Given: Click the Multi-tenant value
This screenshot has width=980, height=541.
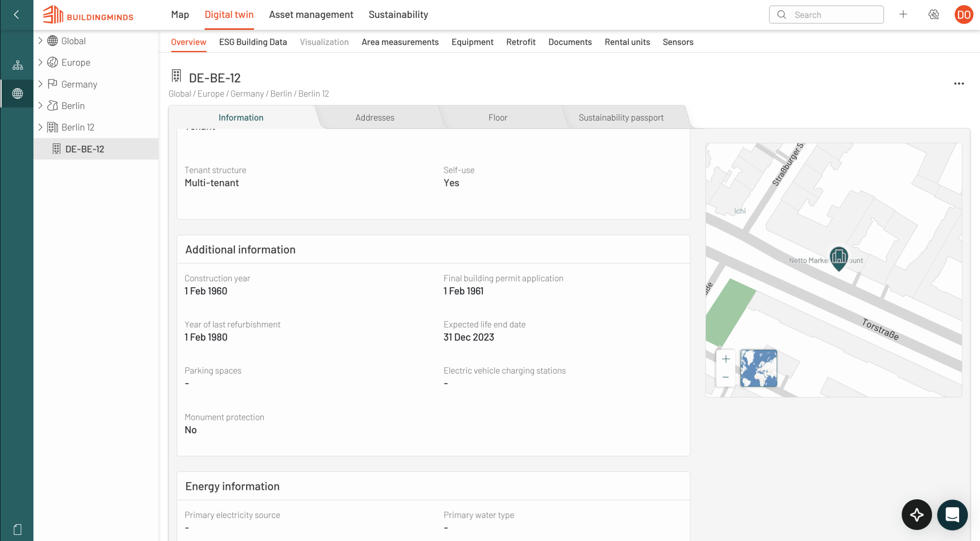Looking at the screenshot, I should (212, 183).
